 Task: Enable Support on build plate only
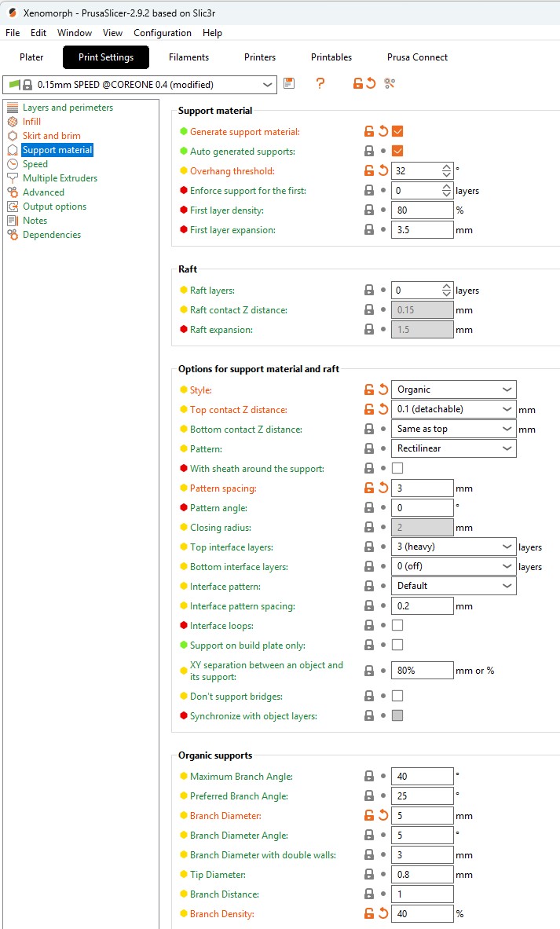click(x=397, y=645)
